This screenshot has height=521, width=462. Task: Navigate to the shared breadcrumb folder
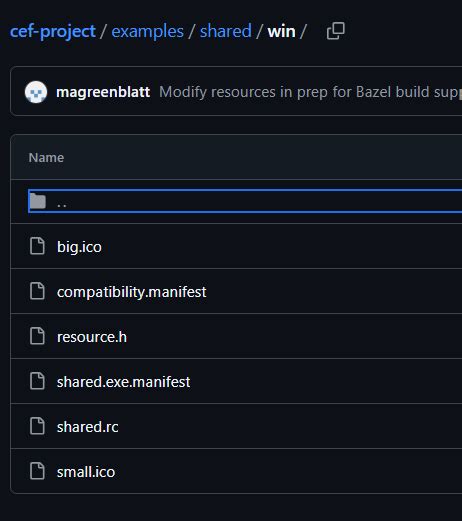[x=226, y=31]
